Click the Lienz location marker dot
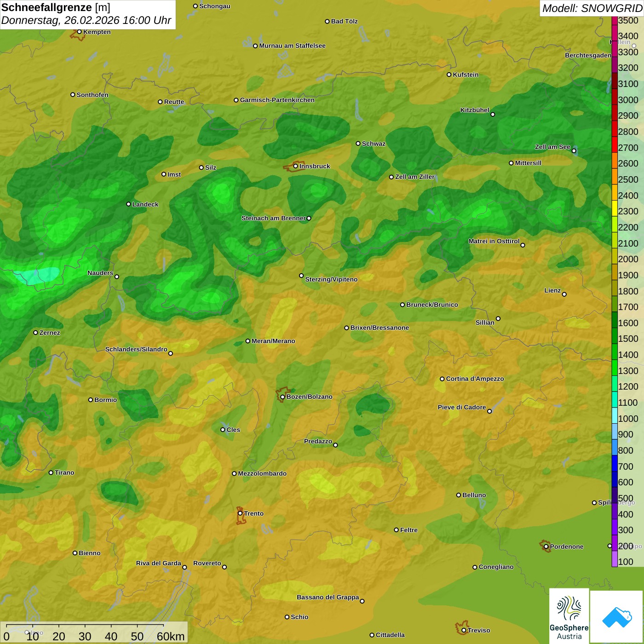The image size is (644, 644). (x=564, y=294)
